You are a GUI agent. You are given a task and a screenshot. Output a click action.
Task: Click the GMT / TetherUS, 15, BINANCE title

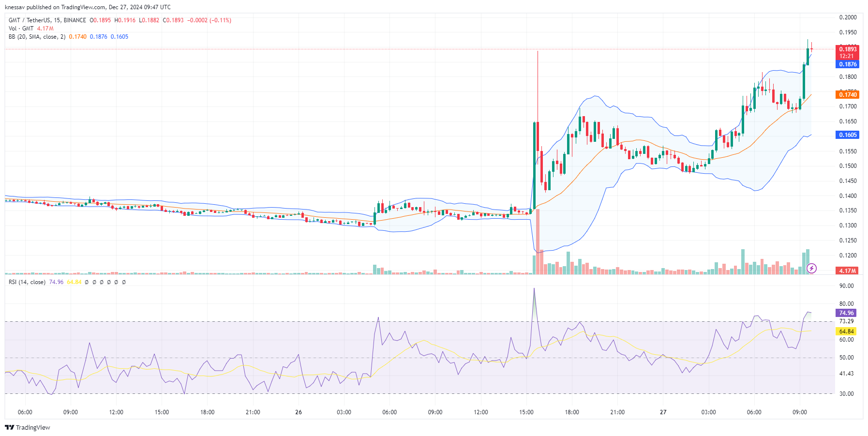pyautogui.click(x=47, y=20)
